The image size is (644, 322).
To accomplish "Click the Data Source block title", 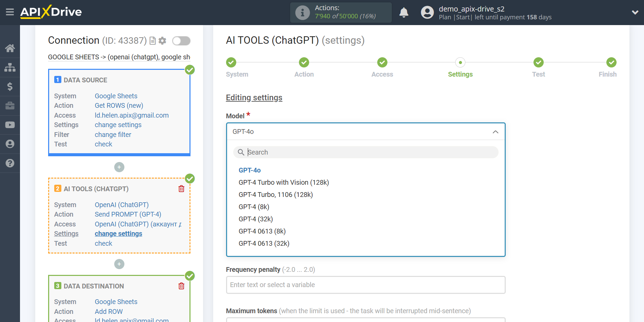I will (85, 80).
